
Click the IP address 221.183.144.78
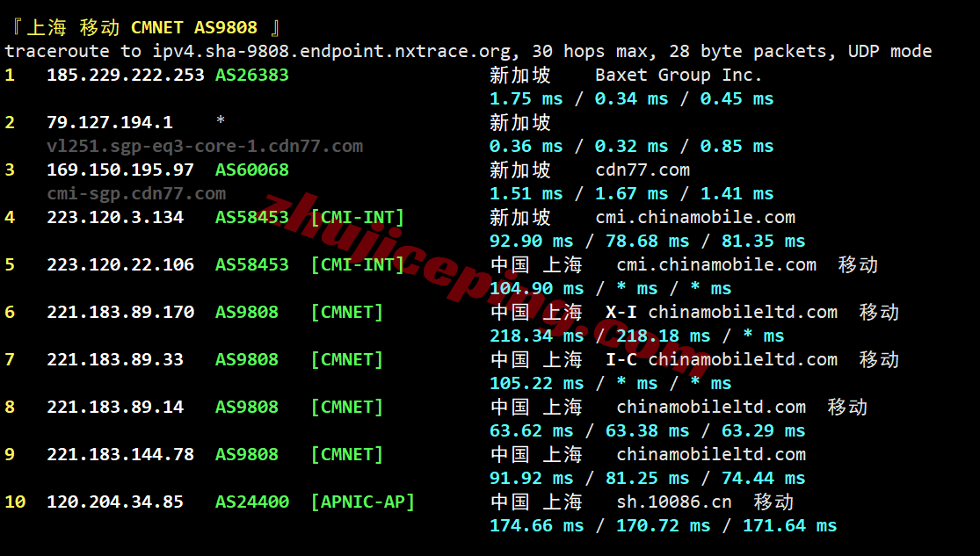click(120, 454)
